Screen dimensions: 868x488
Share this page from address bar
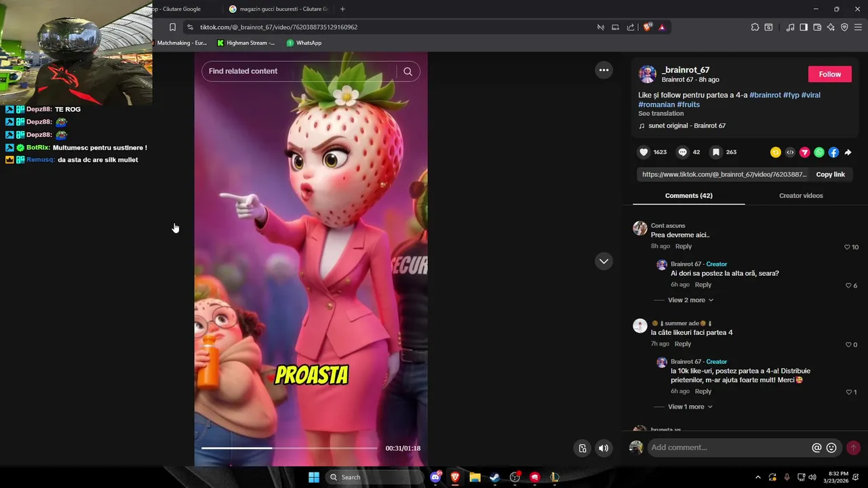pyautogui.click(x=631, y=27)
